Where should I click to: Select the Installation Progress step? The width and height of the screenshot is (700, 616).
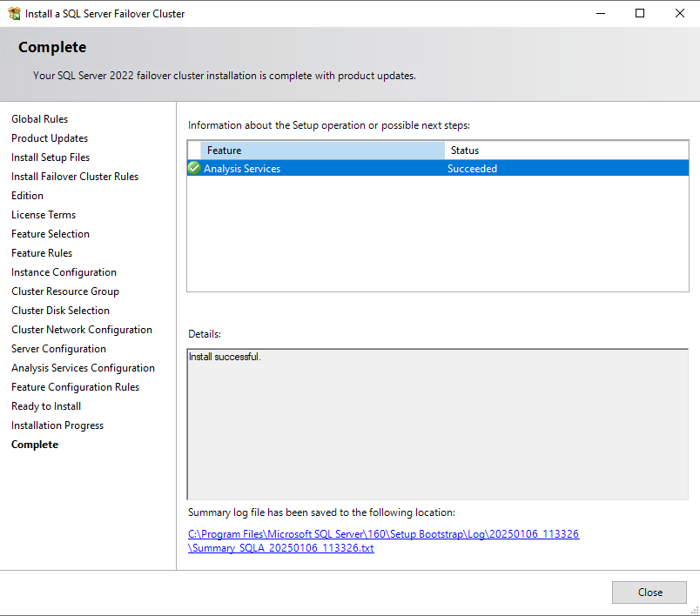[x=57, y=425]
